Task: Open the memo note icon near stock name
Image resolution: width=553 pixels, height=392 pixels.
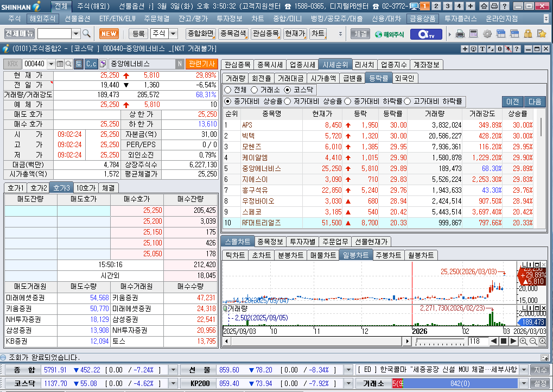Action: coord(103,64)
